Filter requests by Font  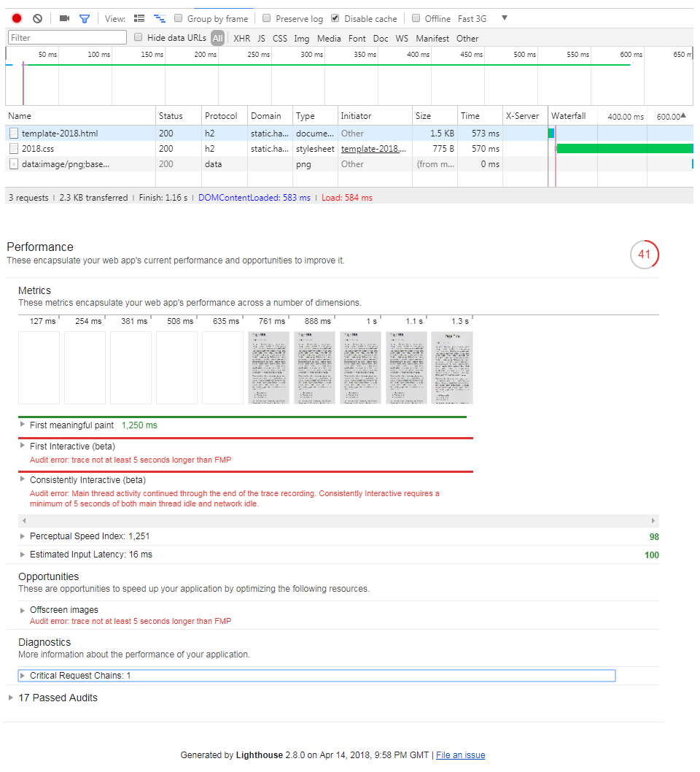tap(357, 39)
